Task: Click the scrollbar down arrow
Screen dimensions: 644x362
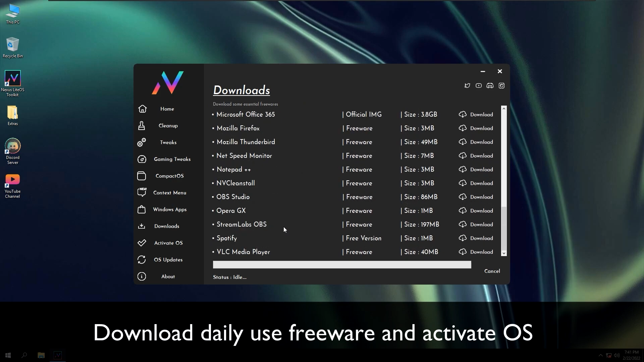Action: click(504, 253)
